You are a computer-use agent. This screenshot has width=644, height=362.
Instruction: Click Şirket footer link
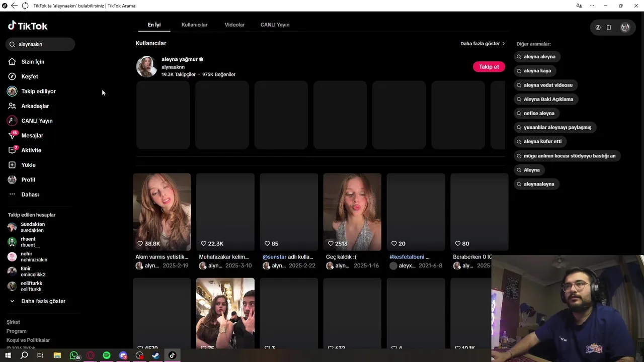click(13, 322)
